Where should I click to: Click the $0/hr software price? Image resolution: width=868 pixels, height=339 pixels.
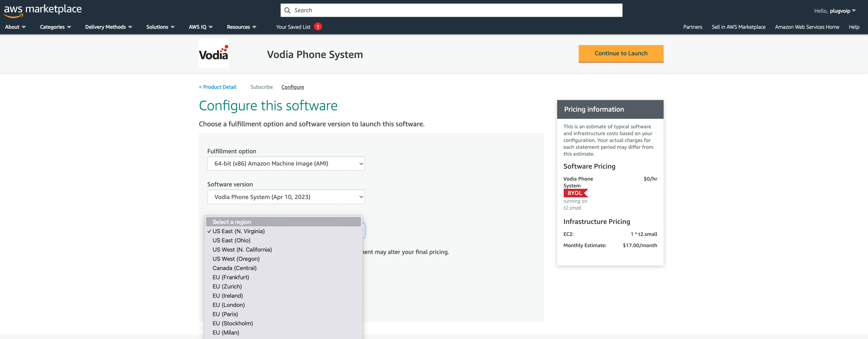tap(650, 179)
